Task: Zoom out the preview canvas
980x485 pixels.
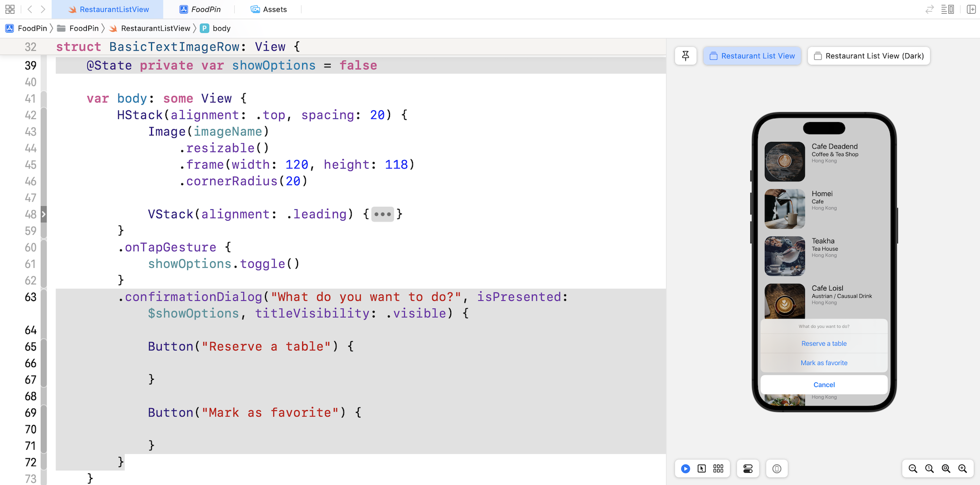Action: point(913,469)
